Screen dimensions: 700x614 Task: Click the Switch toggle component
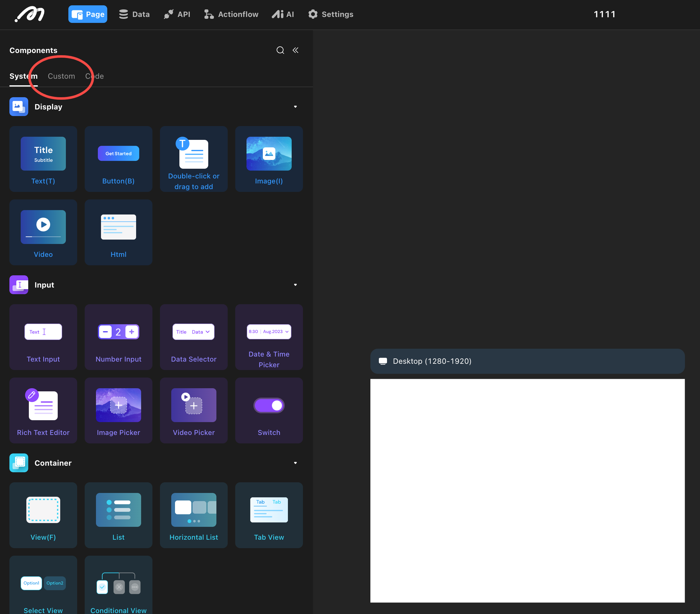click(269, 410)
